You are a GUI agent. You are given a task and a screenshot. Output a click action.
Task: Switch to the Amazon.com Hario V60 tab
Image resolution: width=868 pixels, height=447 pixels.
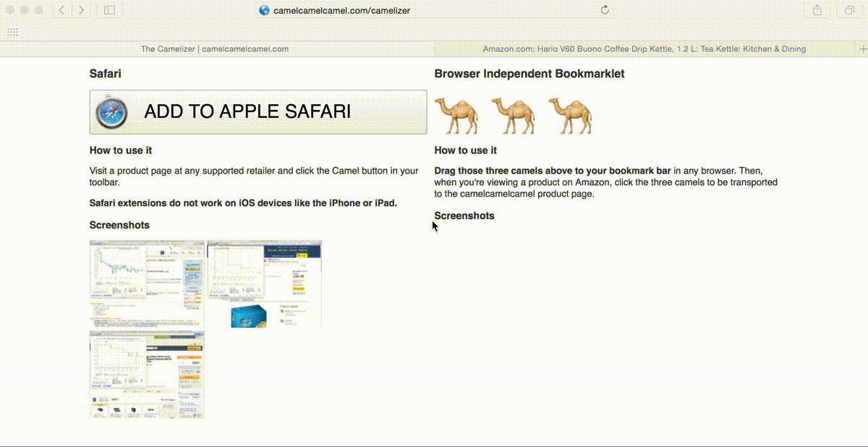[644, 49]
